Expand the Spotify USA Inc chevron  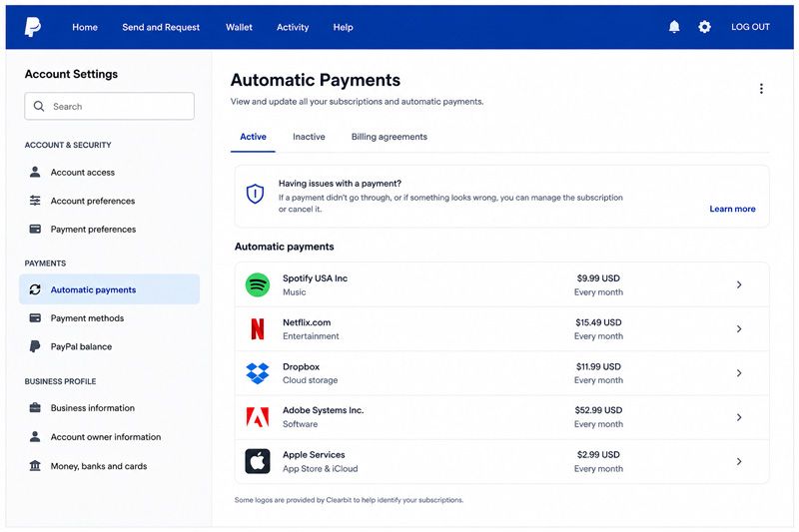[x=739, y=284]
